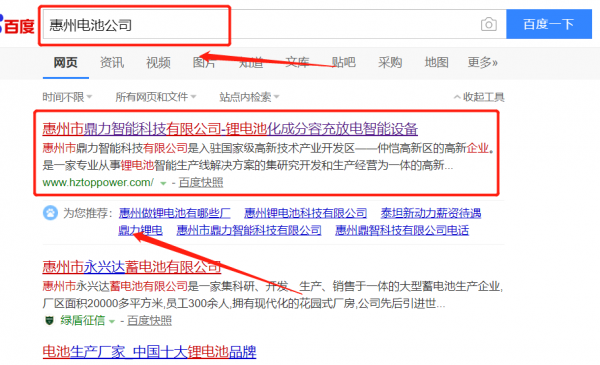
Task: Switch to the 视频 tab
Action: (158, 62)
